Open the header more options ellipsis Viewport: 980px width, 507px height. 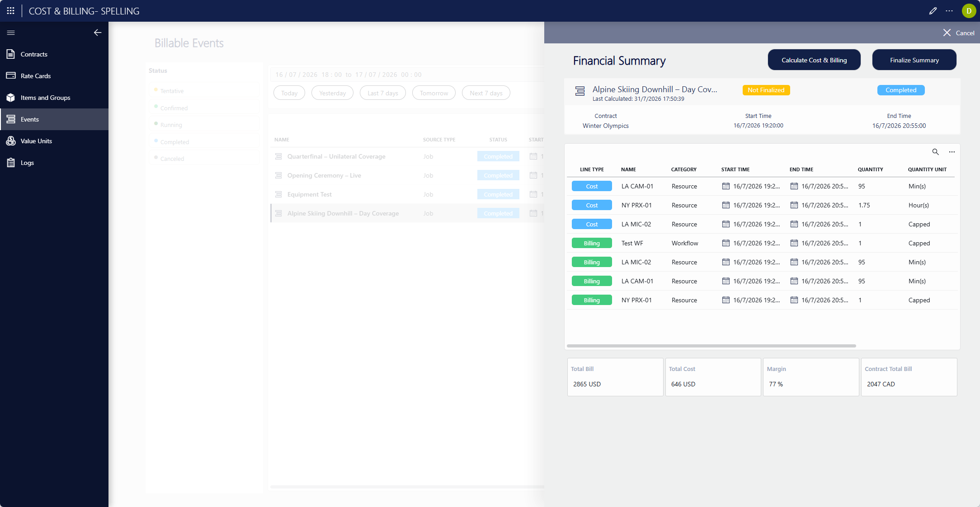949,11
